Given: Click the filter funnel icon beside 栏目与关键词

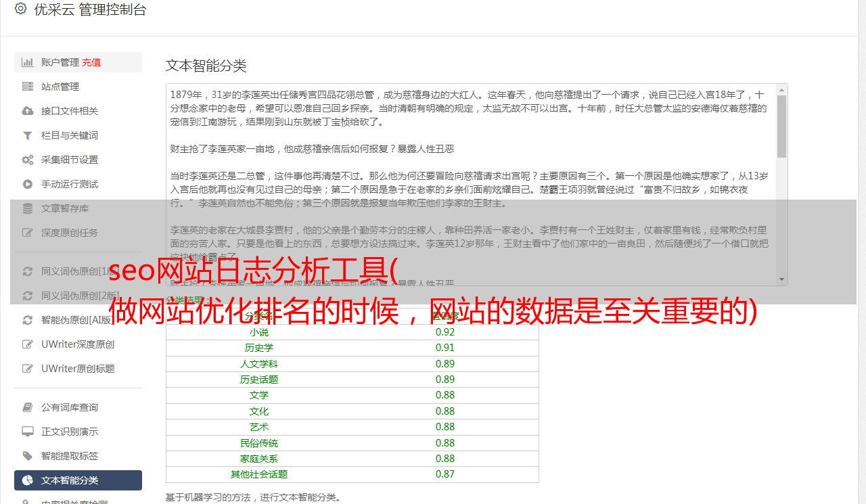Looking at the screenshot, I should 28,135.
